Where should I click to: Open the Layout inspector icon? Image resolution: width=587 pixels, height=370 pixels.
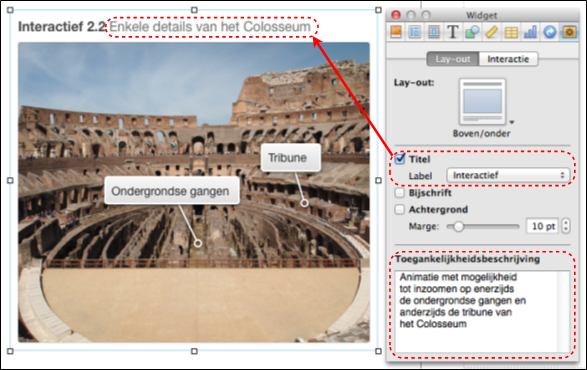click(x=415, y=32)
